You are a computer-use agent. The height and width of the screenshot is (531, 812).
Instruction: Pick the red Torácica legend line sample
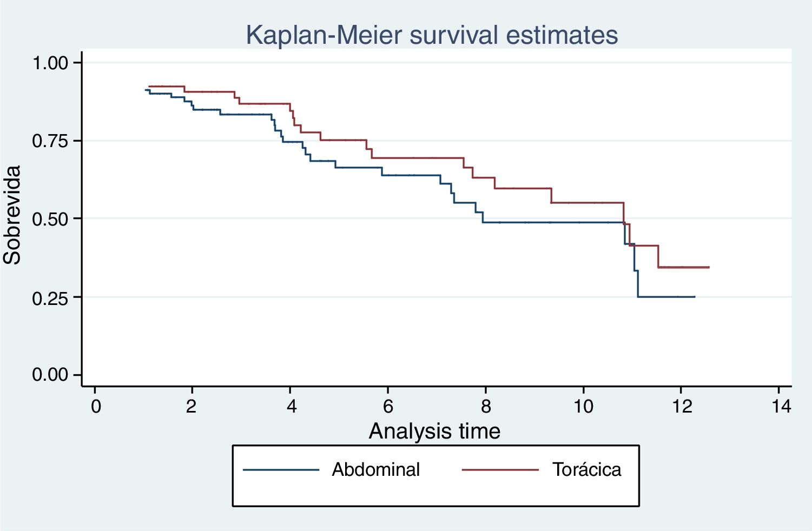[x=500, y=470]
